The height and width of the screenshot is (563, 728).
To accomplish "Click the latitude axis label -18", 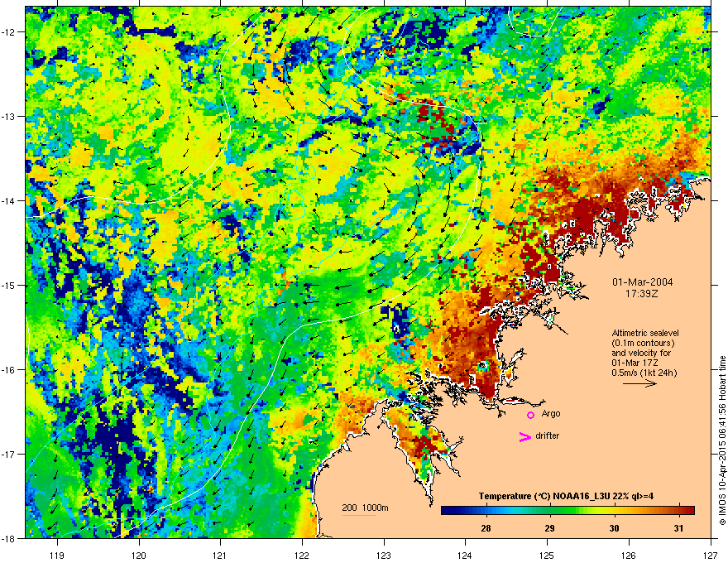I will click(x=9, y=538).
